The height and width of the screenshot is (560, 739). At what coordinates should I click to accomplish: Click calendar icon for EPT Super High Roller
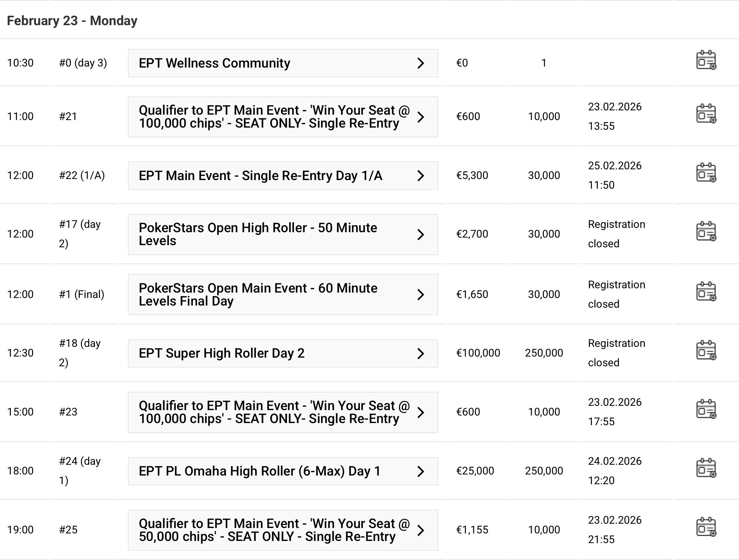706,350
